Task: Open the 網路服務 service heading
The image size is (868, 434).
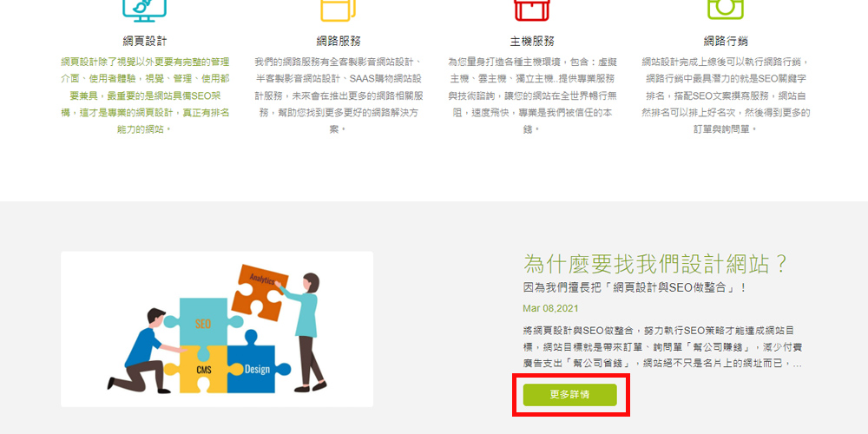Action: (x=339, y=41)
